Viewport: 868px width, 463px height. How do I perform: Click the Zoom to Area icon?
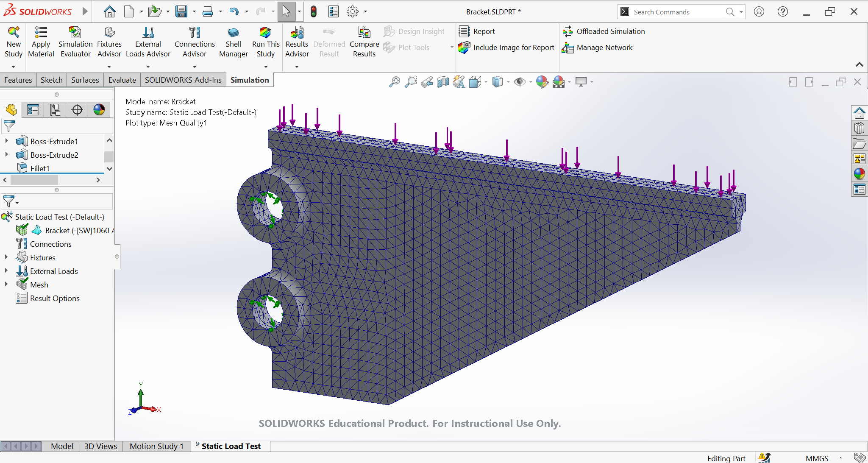click(x=410, y=81)
